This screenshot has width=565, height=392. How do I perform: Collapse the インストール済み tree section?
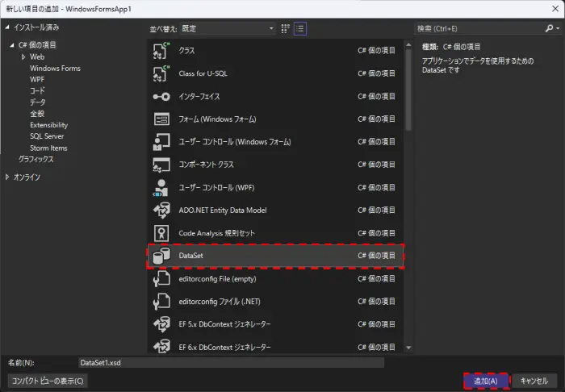pyautogui.click(x=6, y=28)
